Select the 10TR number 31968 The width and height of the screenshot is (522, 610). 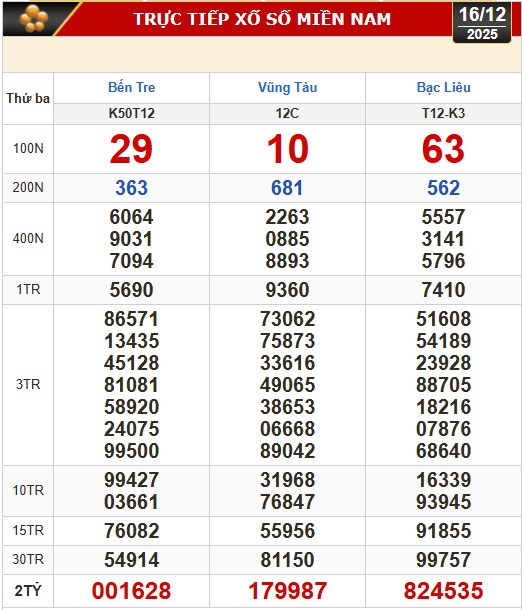[287, 480]
